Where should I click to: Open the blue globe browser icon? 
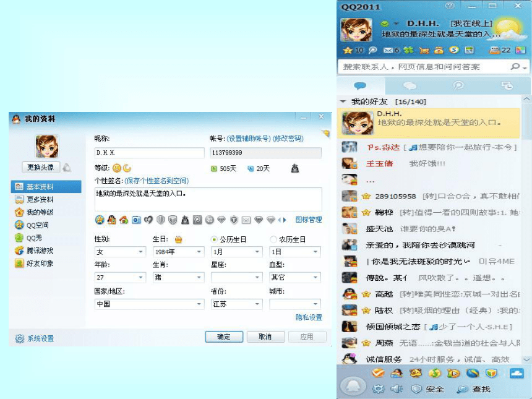(472, 373)
